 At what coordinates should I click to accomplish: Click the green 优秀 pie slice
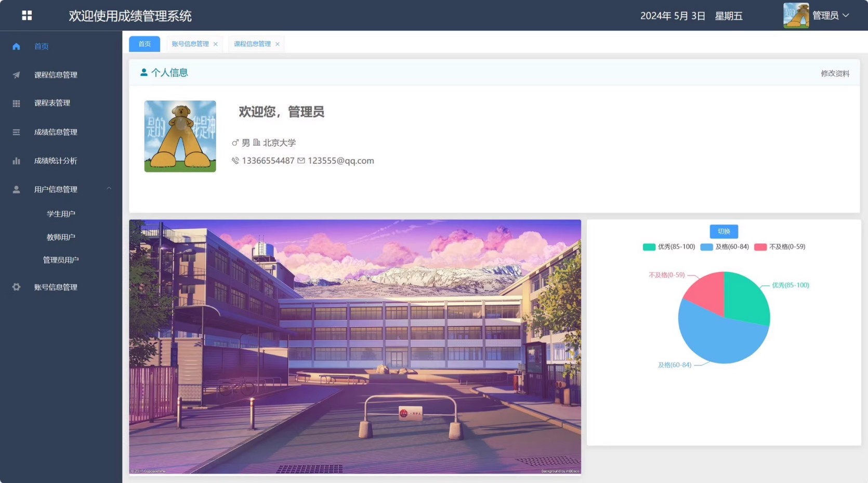click(744, 299)
